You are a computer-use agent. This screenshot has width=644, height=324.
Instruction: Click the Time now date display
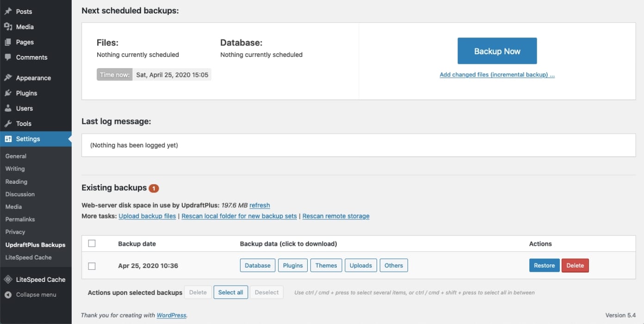tap(154, 75)
